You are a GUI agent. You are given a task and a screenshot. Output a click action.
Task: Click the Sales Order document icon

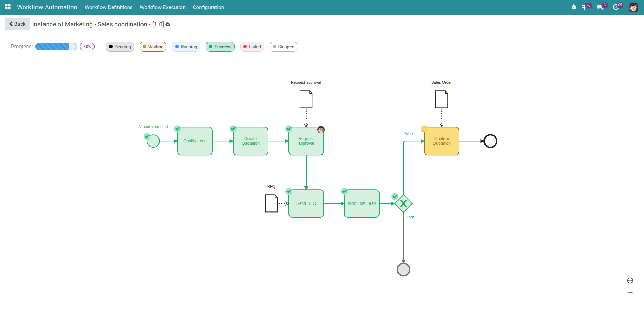click(x=441, y=99)
